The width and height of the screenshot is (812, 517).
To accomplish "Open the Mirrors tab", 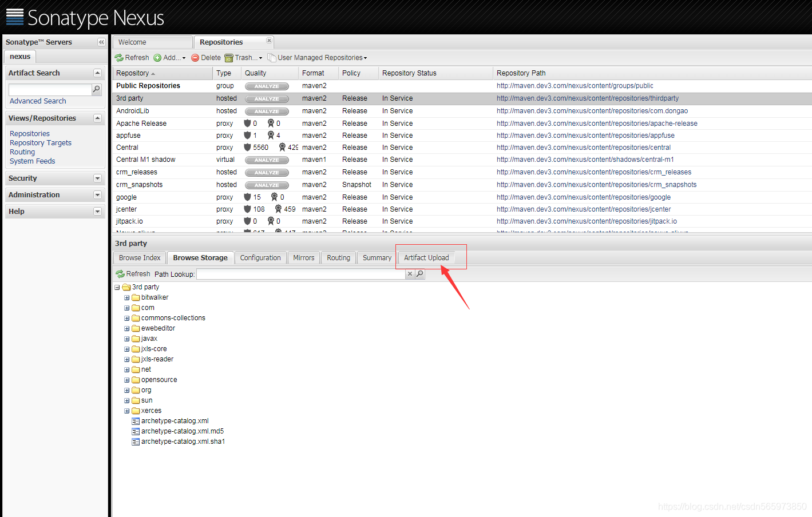I will click(x=304, y=258).
